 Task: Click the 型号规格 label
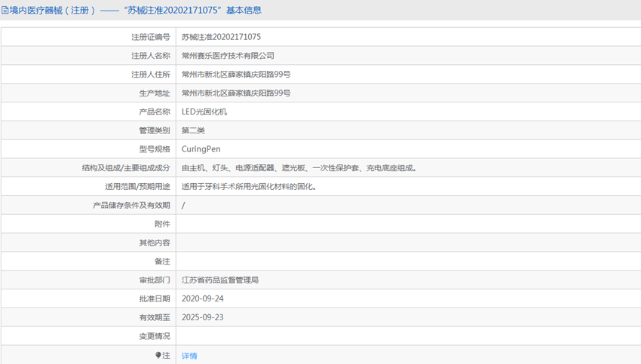(x=155, y=149)
